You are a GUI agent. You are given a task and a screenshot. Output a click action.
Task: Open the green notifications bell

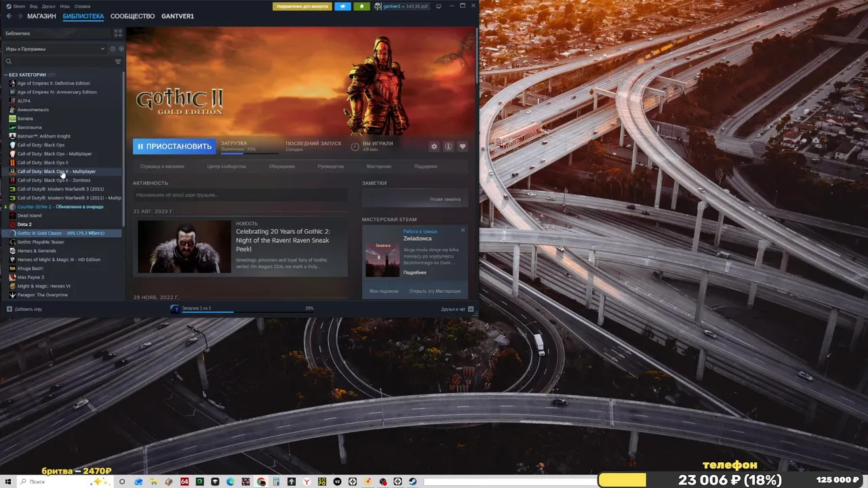(361, 6)
